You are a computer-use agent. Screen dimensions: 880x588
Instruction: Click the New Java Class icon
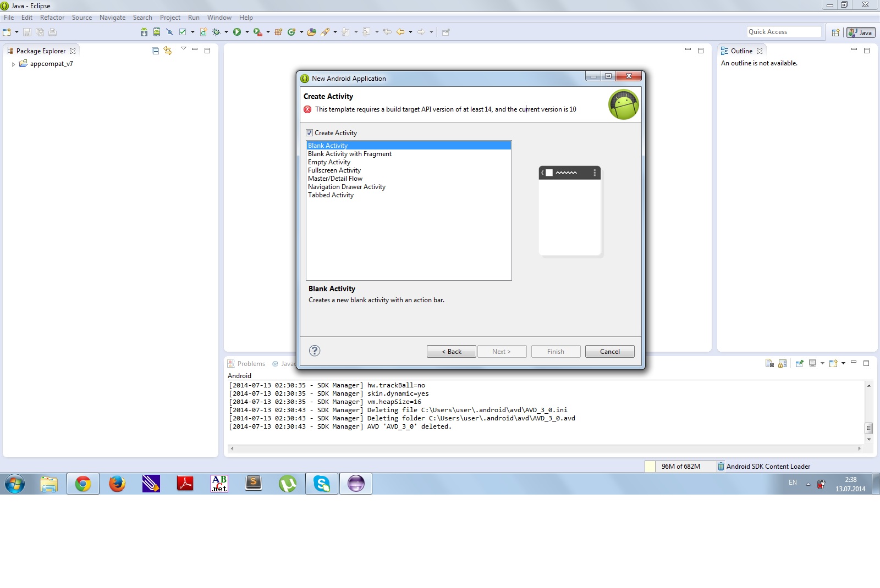click(291, 32)
